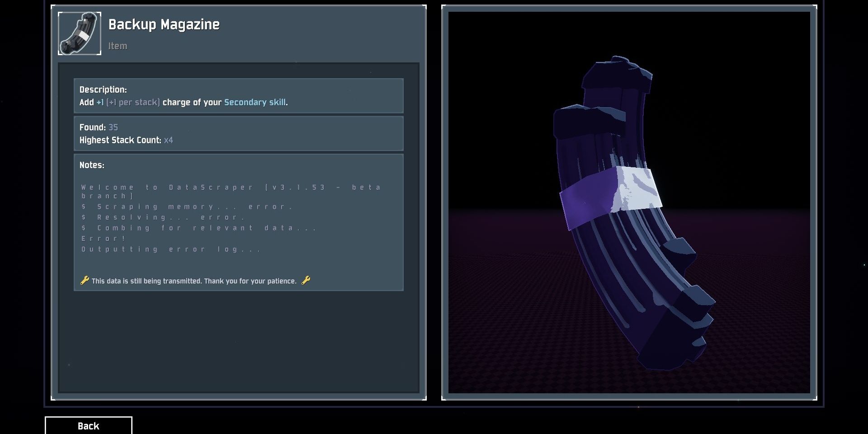
Task: Click the 'Found: 35' statistic
Action: click(x=99, y=127)
